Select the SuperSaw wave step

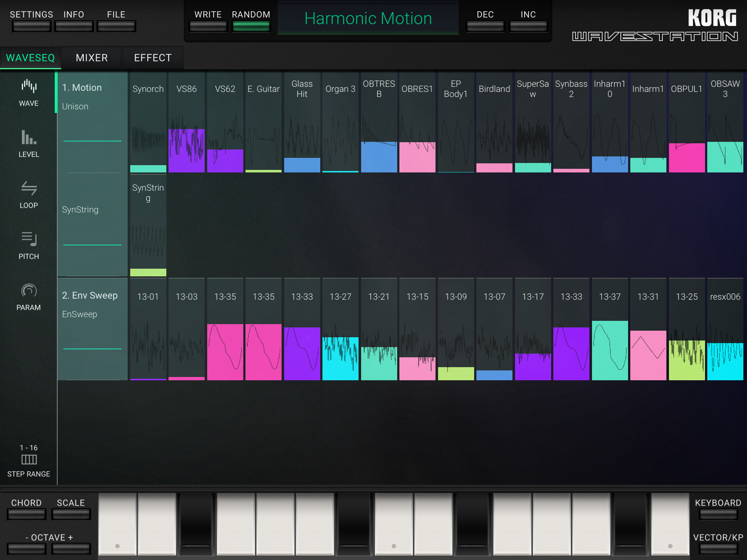(x=533, y=122)
